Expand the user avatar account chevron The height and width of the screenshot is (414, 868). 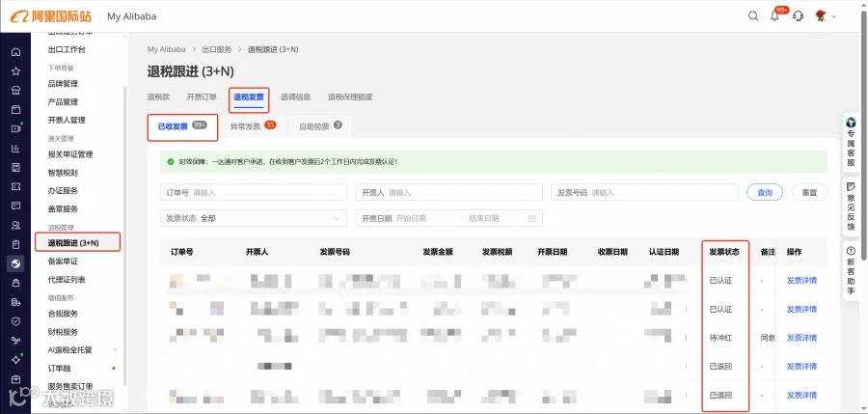(833, 16)
